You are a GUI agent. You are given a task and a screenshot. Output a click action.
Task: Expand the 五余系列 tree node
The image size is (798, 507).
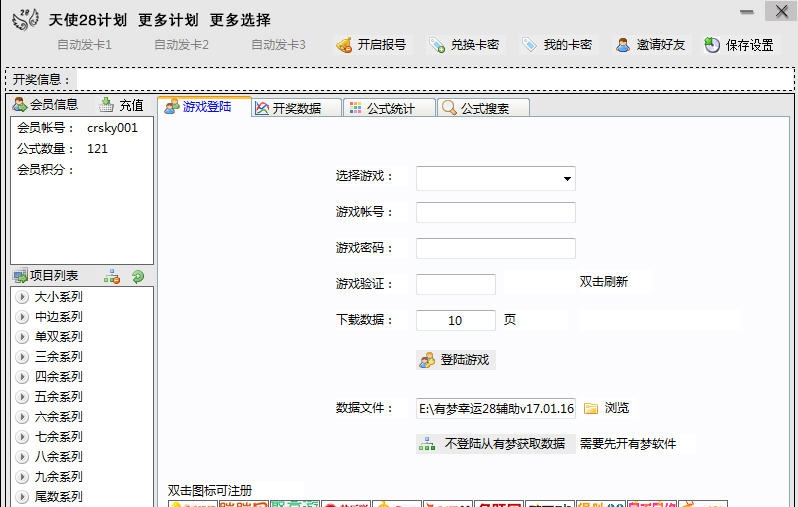[x=21, y=397]
